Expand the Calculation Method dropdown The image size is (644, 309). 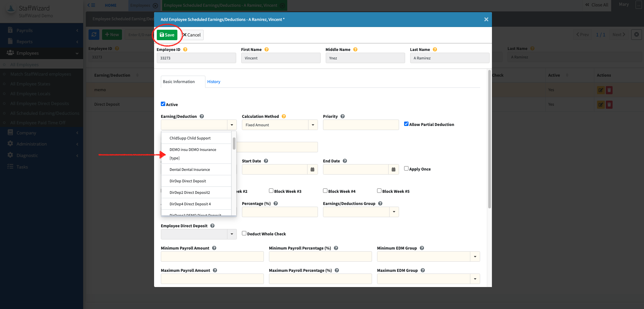(x=313, y=125)
